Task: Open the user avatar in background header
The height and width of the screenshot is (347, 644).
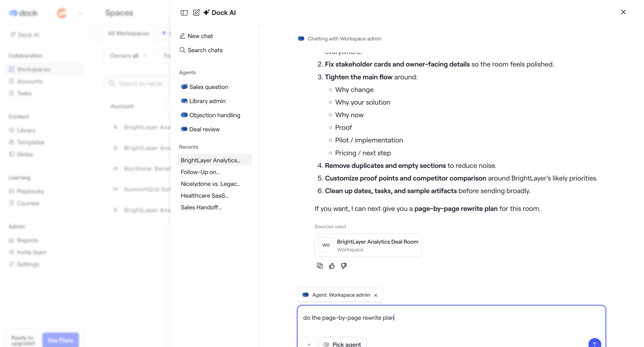Action: point(62,13)
